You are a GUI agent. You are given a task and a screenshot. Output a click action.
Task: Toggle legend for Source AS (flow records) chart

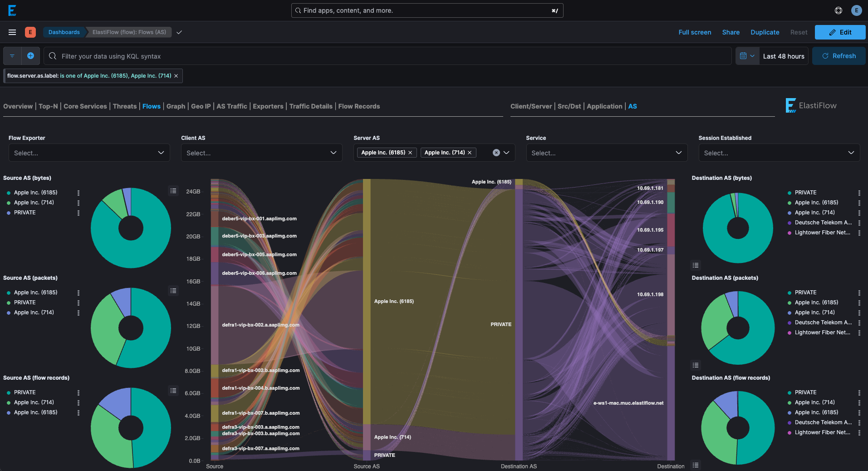[173, 391]
